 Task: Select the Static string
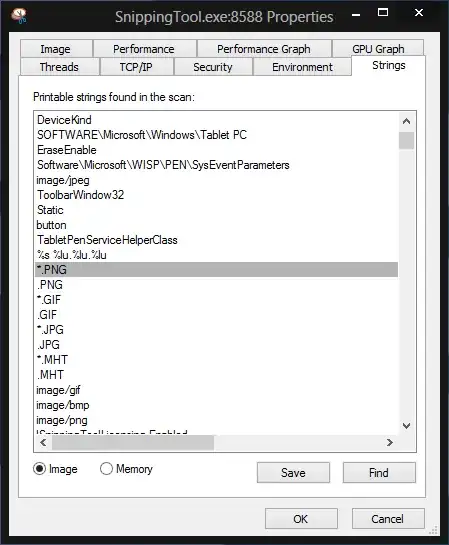[217, 210]
